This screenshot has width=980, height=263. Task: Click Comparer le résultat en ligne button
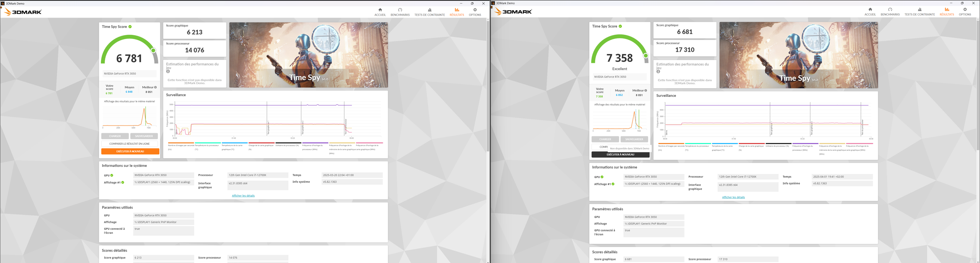129,144
